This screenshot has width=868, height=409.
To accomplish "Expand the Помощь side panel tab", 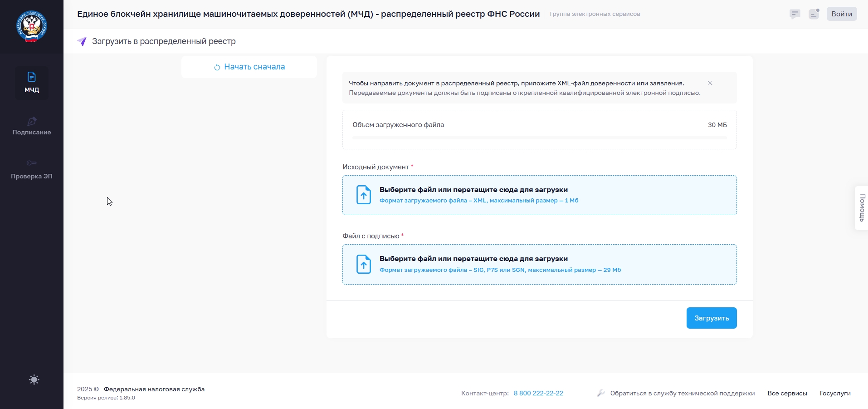I will (x=862, y=208).
